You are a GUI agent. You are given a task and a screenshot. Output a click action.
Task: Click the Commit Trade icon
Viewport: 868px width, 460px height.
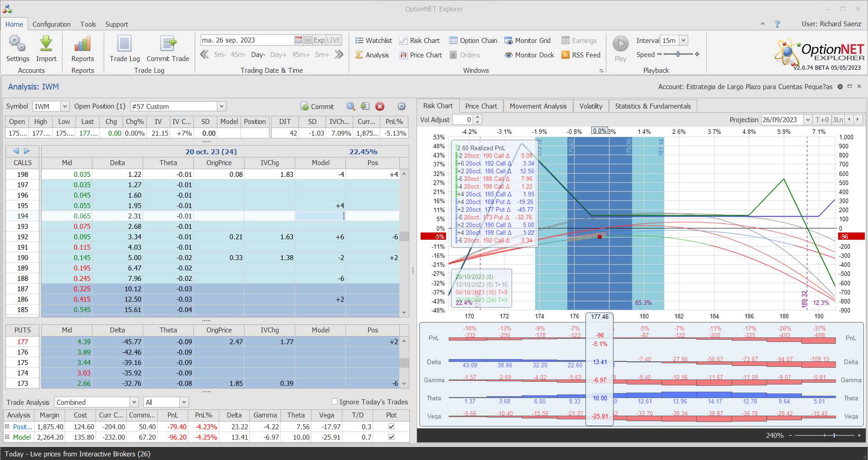[168, 44]
